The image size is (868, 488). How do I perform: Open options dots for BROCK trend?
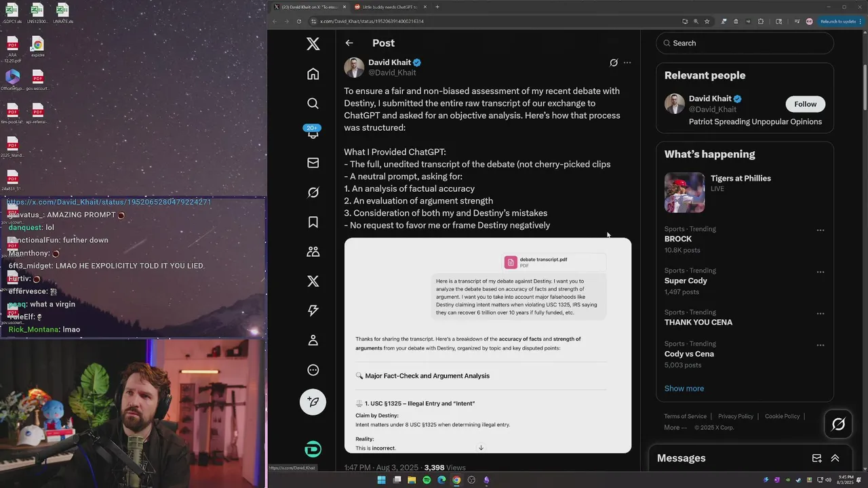[x=820, y=230]
